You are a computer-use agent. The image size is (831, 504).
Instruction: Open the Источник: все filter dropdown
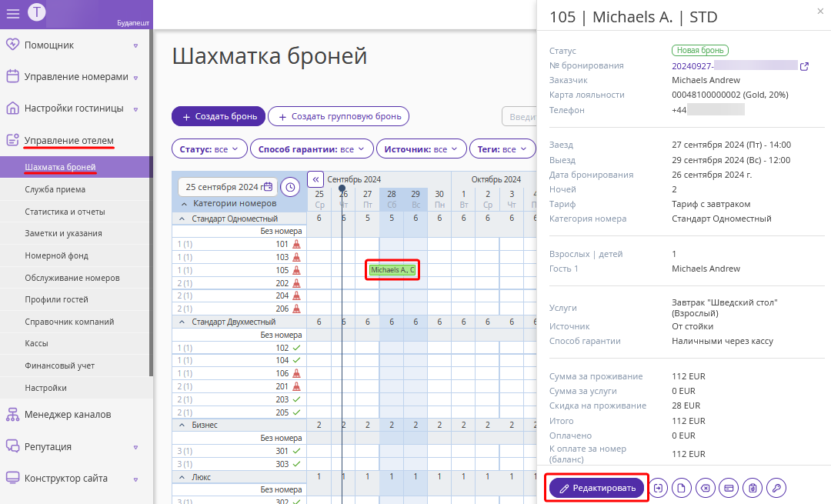point(422,149)
